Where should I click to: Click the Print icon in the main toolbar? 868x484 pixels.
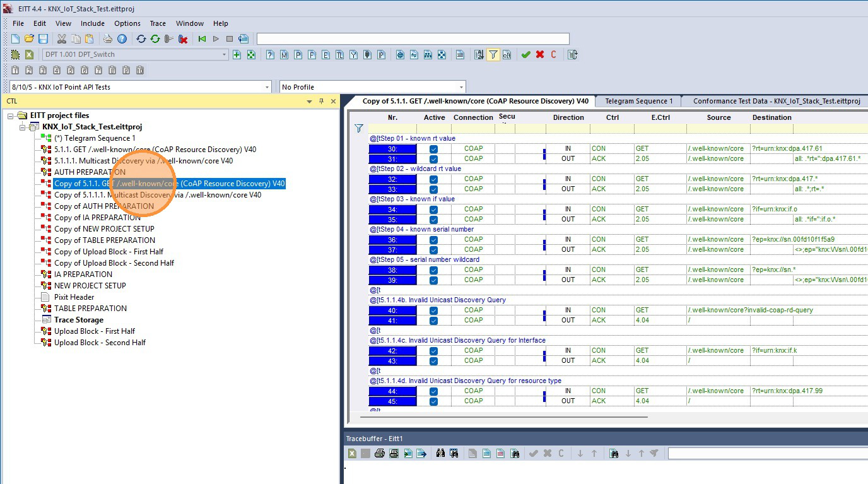pos(108,39)
